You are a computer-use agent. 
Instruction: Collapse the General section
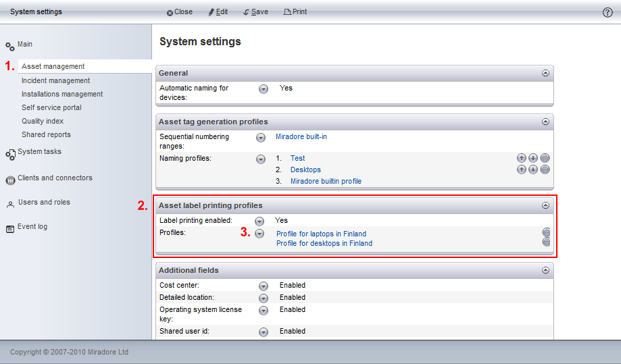545,73
